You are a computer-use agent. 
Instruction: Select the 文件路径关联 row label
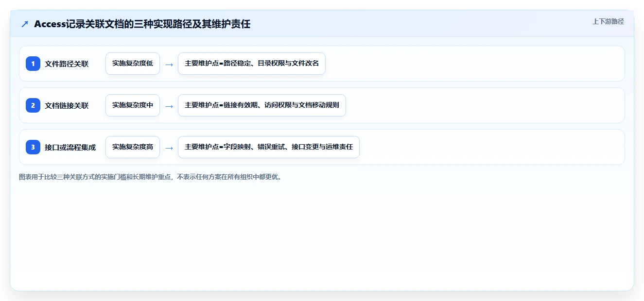67,64
